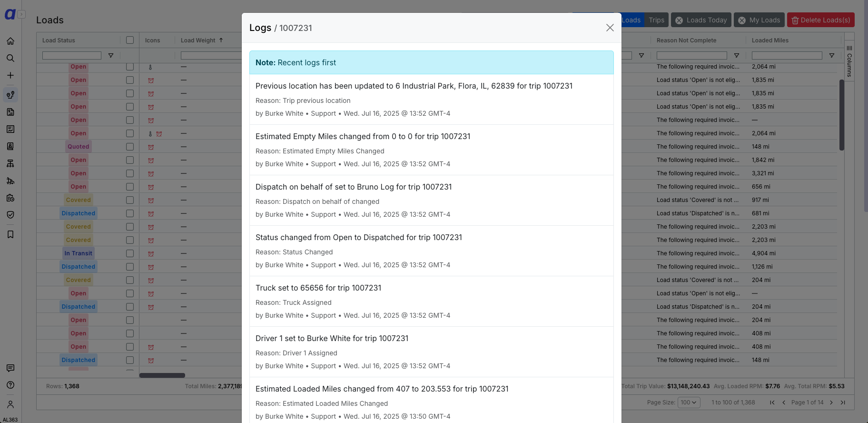This screenshot has width=868, height=423.
Task: Open the Home icon in sidebar
Action: click(x=10, y=41)
